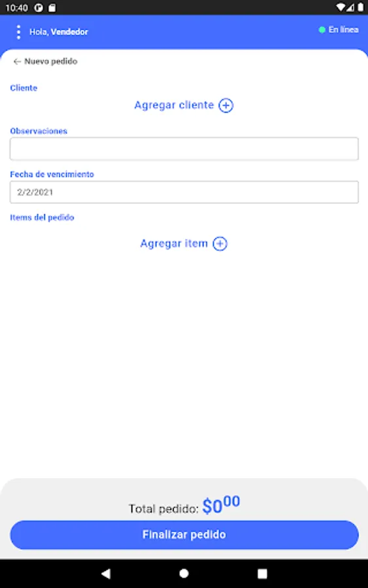Click the SD card status bar icon

(x=52, y=8)
